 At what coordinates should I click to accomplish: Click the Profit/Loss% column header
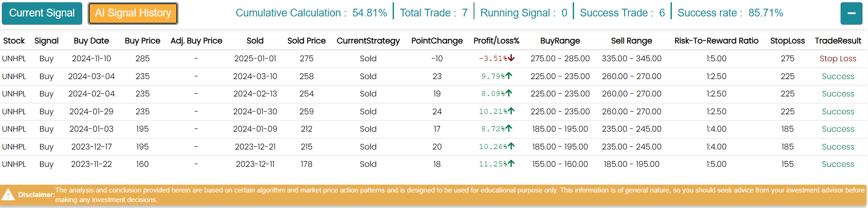coord(496,41)
